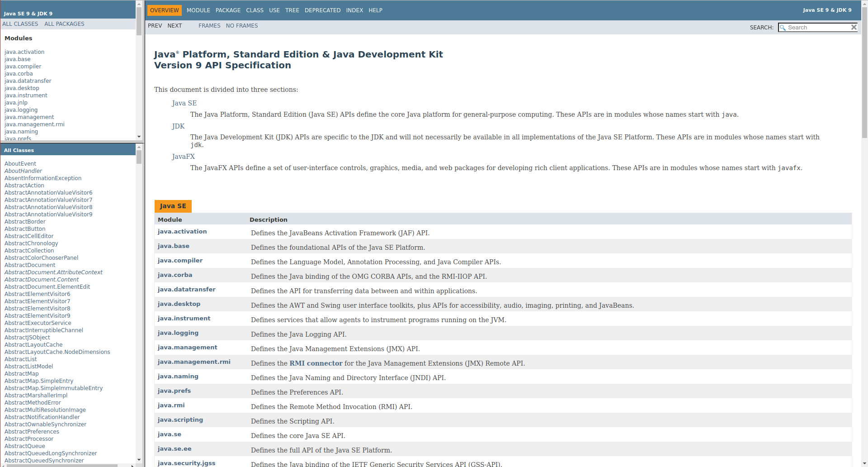Click the ALL PACKAGES link
The image size is (868, 467).
tap(64, 24)
